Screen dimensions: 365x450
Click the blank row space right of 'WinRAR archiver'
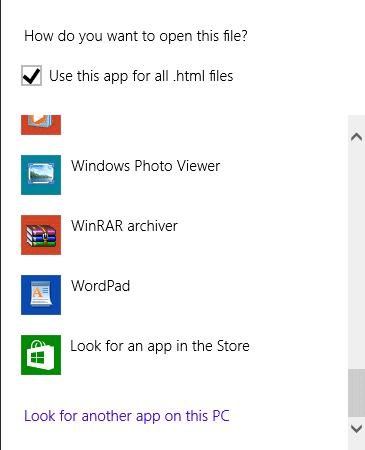[262, 235]
